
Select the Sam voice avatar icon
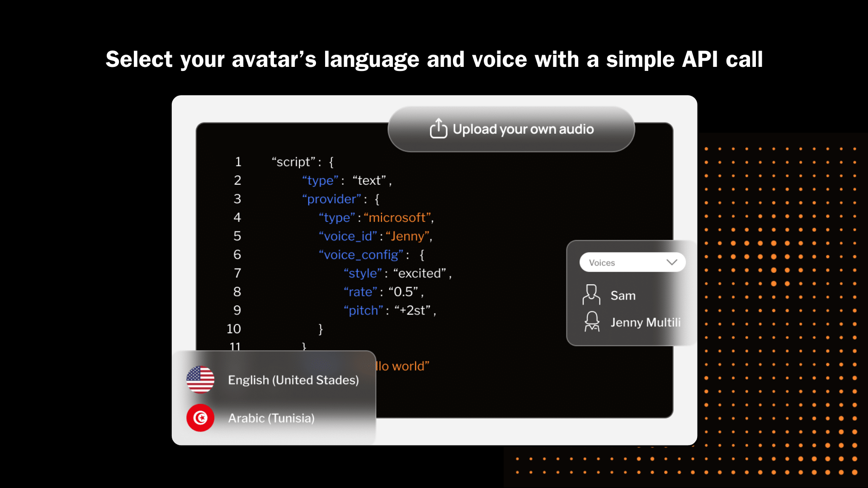pyautogui.click(x=590, y=294)
